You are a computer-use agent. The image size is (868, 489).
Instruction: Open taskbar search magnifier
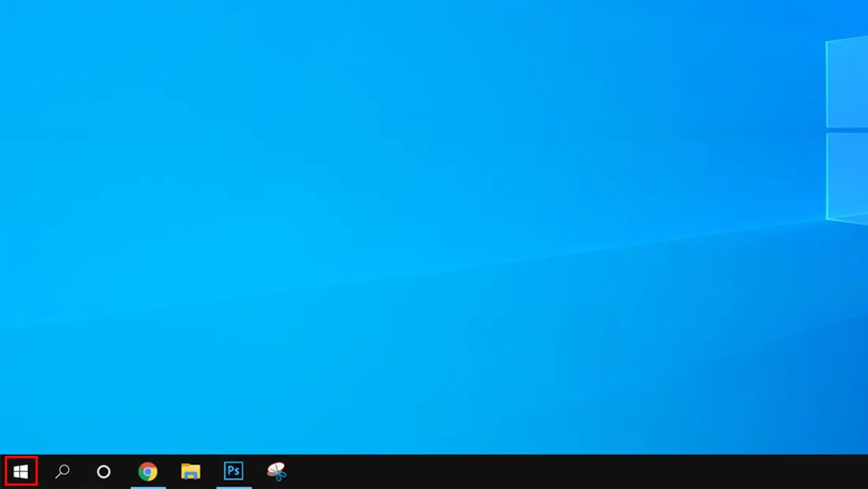pos(62,472)
